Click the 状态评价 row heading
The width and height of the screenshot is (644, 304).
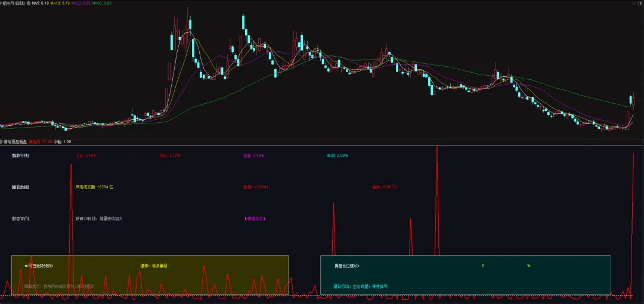pyautogui.click(x=20, y=219)
